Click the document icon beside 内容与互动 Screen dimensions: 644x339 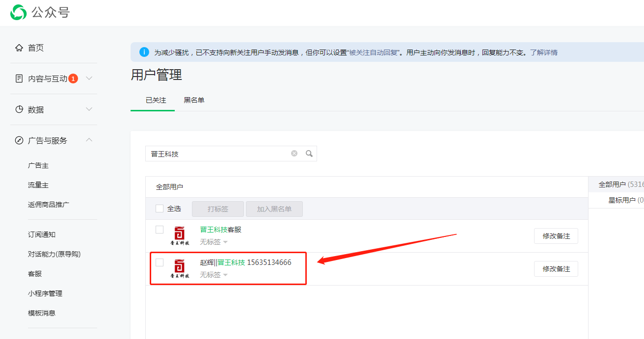19,78
